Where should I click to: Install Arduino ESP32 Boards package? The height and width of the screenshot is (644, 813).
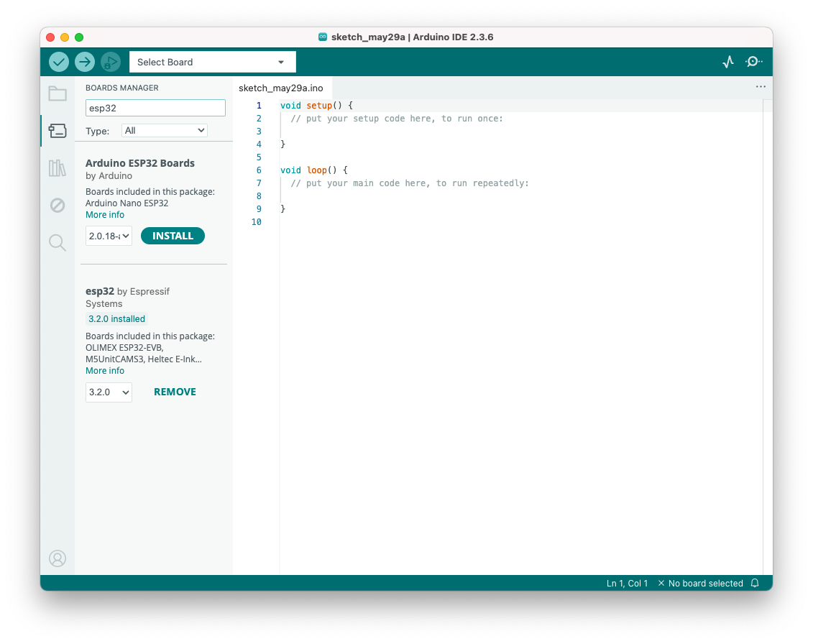coord(173,236)
